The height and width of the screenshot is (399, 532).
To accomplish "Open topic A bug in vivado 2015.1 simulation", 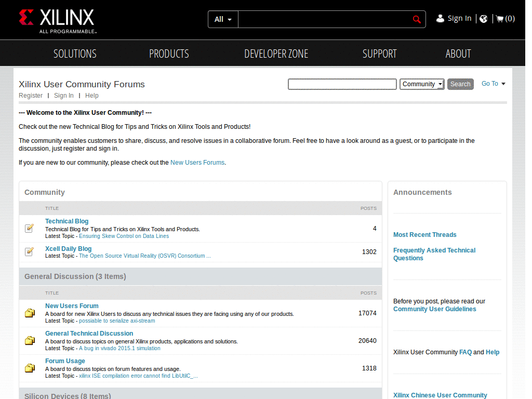I will pyautogui.click(x=120, y=348).
